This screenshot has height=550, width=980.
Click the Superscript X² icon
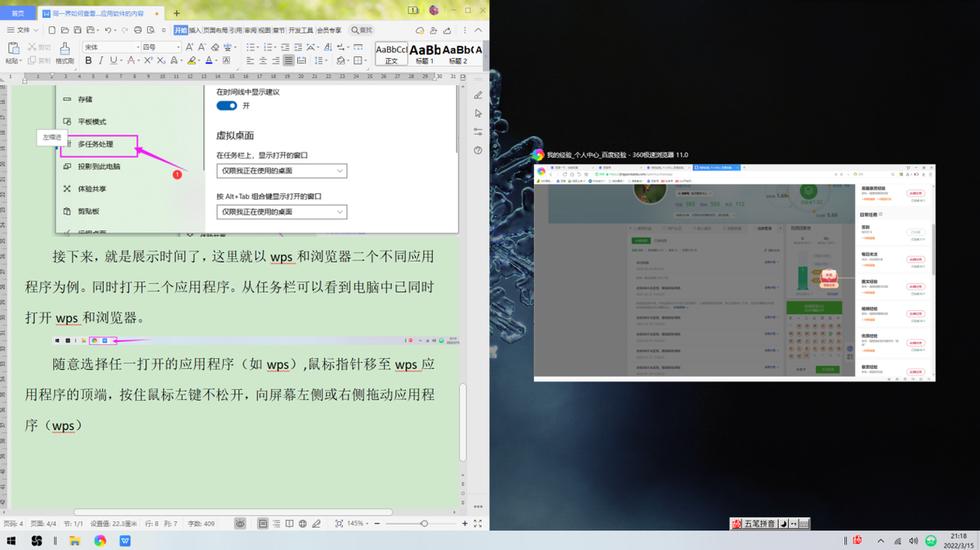pos(148,60)
